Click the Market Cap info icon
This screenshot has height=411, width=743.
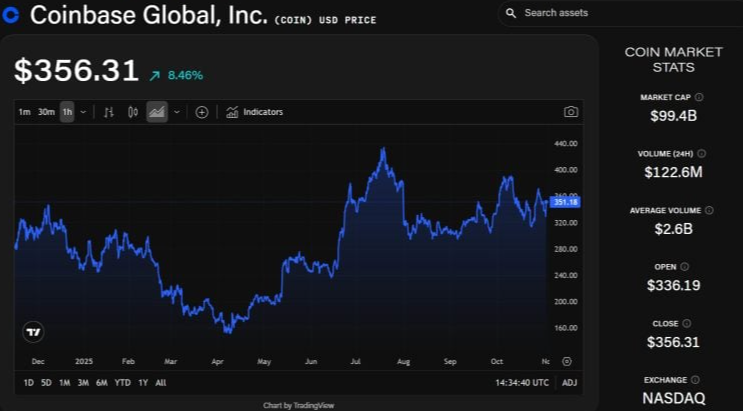pyautogui.click(x=699, y=97)
